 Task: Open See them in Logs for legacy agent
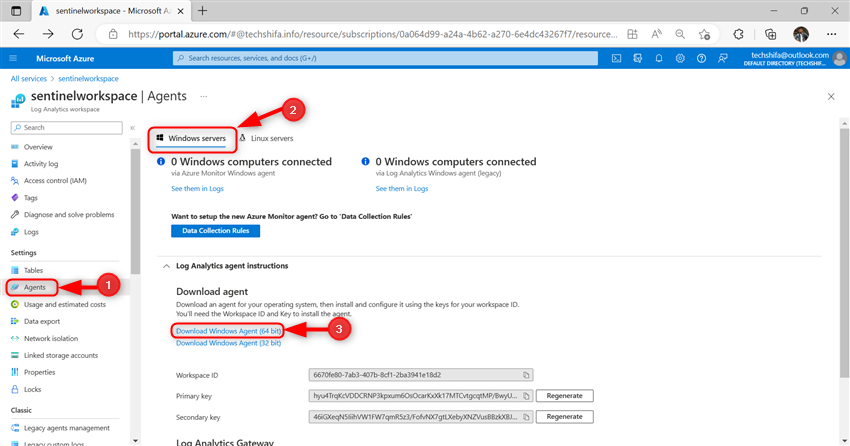click(402, 189)
